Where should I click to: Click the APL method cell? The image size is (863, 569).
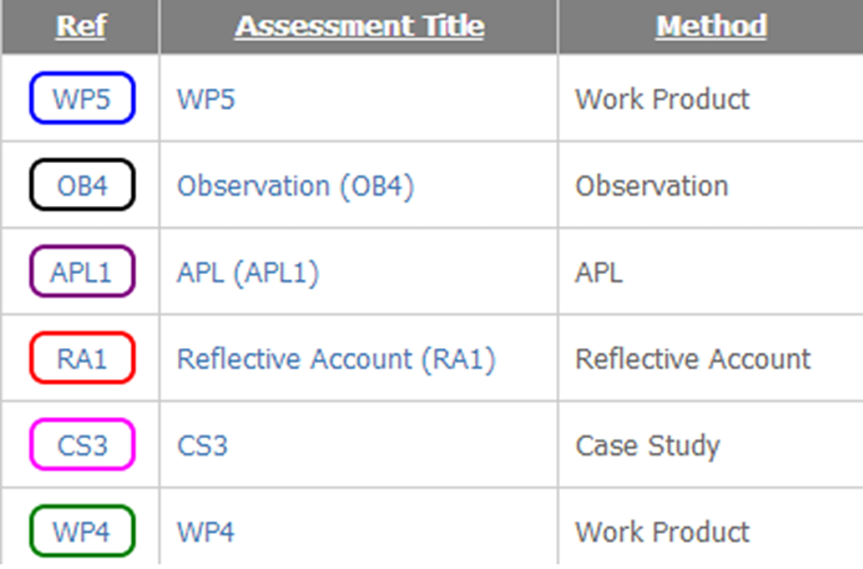pos(598,272)
